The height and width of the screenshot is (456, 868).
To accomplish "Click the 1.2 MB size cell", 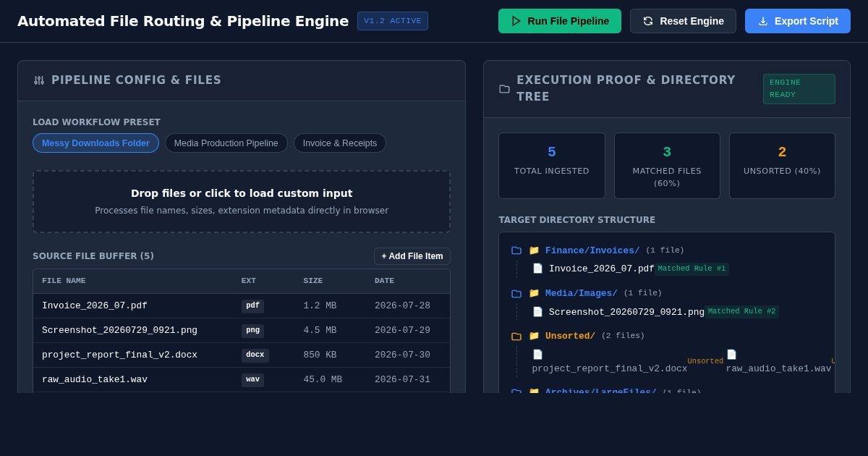I will (x=320, y=306).
